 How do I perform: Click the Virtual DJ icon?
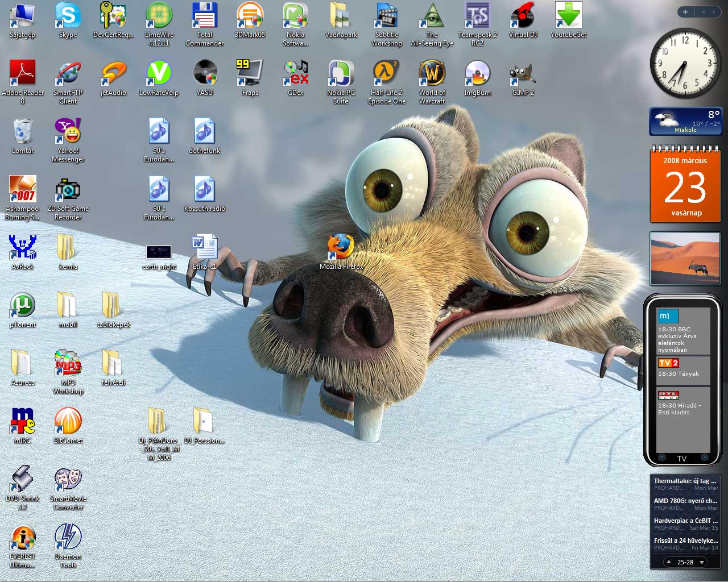pos(523,16)
